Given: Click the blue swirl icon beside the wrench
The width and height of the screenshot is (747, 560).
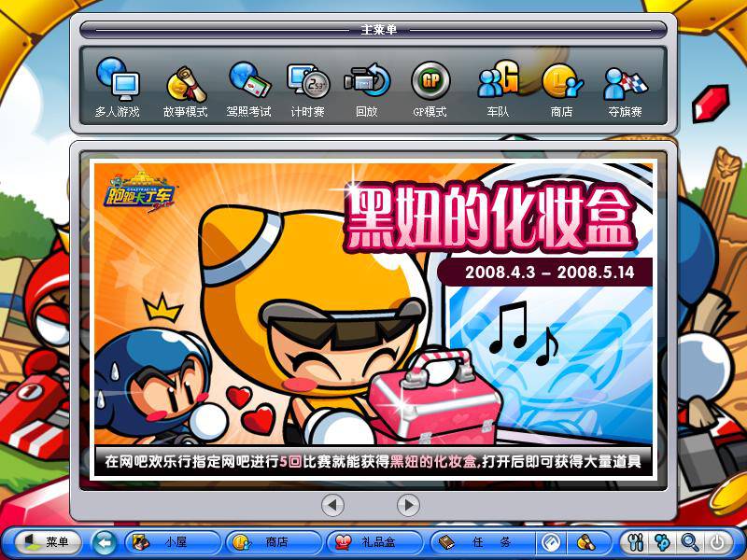Looking at the screenshot, I should (x=663, y=542).
